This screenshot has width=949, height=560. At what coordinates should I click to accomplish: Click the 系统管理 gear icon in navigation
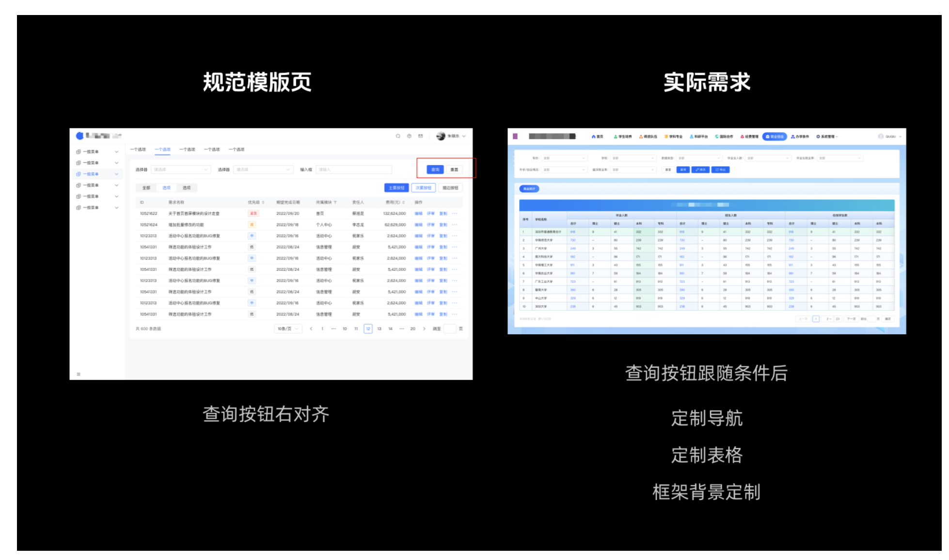[818, 137]
